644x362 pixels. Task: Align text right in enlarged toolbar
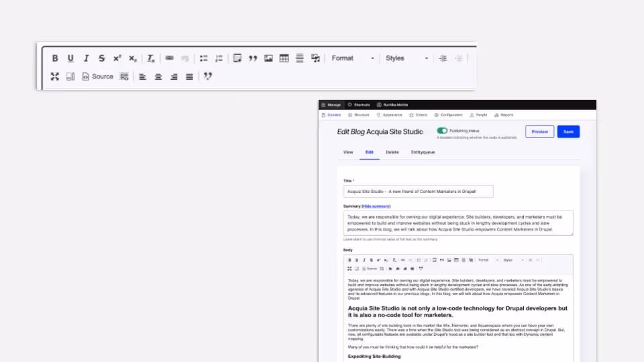pyautogui.click(x=174, y=76)
